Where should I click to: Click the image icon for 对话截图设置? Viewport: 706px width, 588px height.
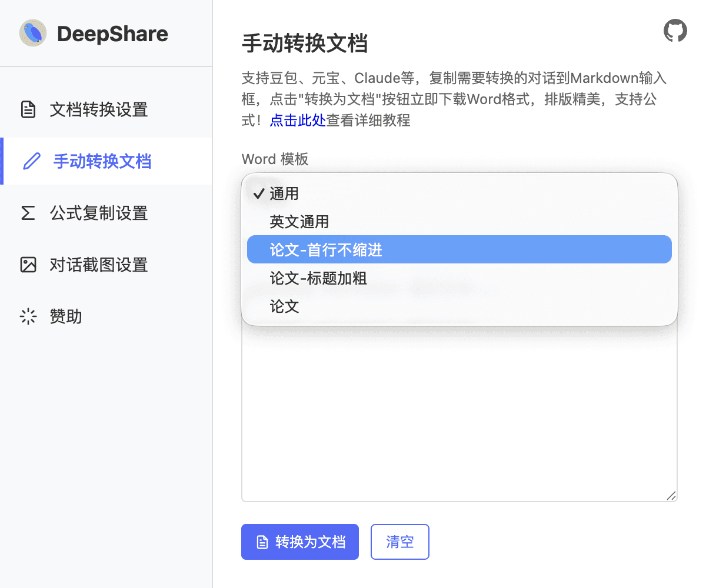(28, 265)
